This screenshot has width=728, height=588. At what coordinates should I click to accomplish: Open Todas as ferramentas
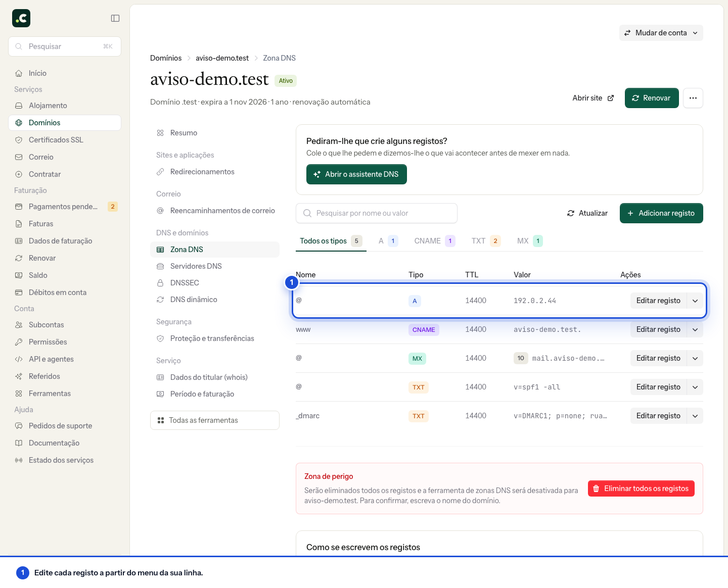[215, 420]
